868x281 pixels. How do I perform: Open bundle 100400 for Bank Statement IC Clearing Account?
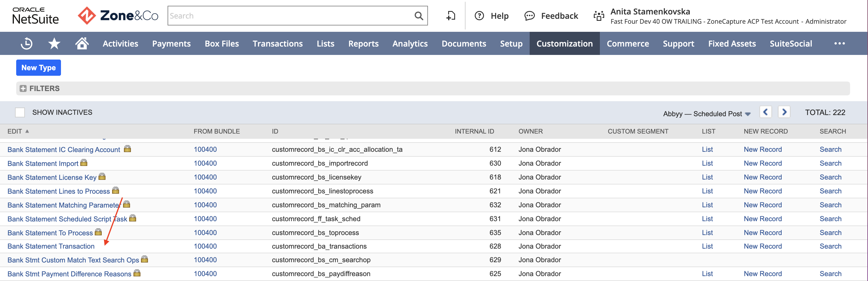[x=205, y=149]
